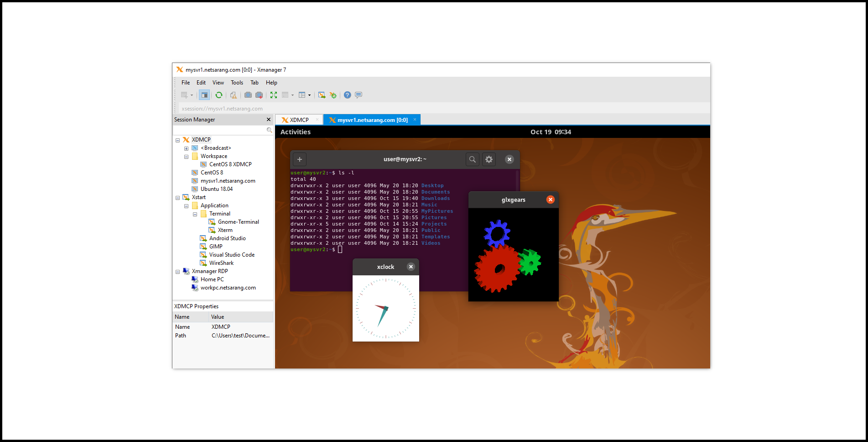The width and height of the screenshot is (868, 442).
Task: Click the Session Manager search magnifier icon
Action: pos(269,131)
